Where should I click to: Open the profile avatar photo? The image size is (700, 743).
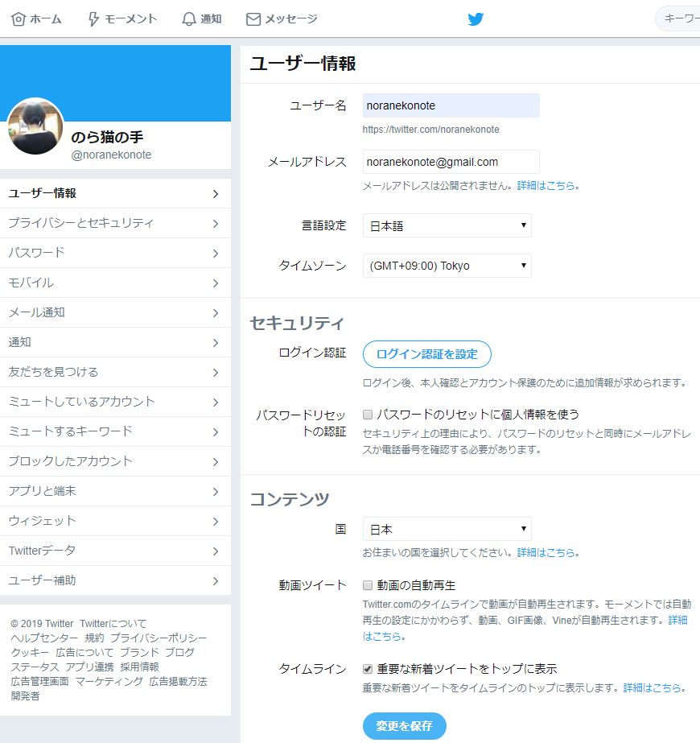point(35,126)
